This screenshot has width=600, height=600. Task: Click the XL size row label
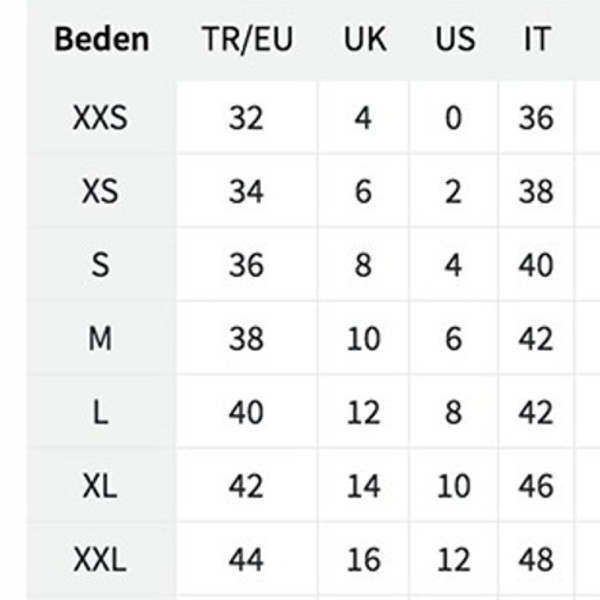pos(100,486)
